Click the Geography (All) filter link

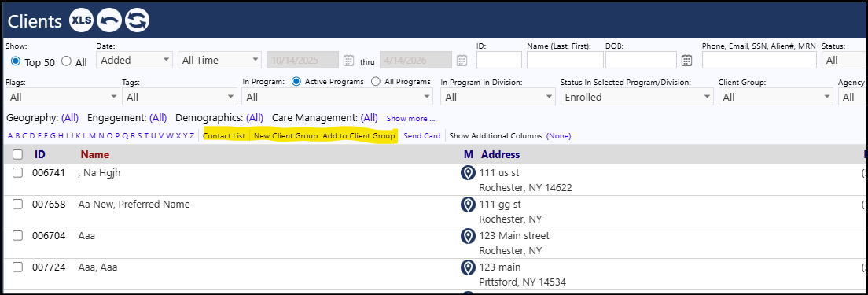(x=70, y=118)
